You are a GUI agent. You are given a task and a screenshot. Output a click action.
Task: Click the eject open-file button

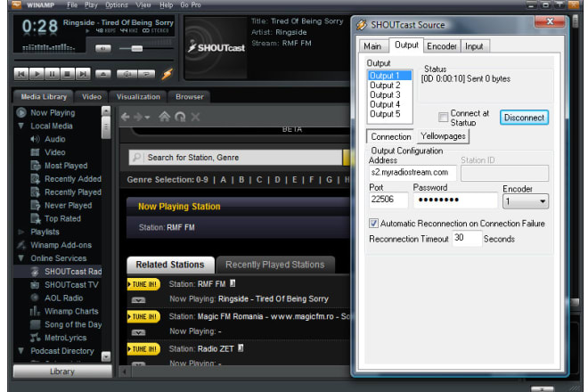103,74
